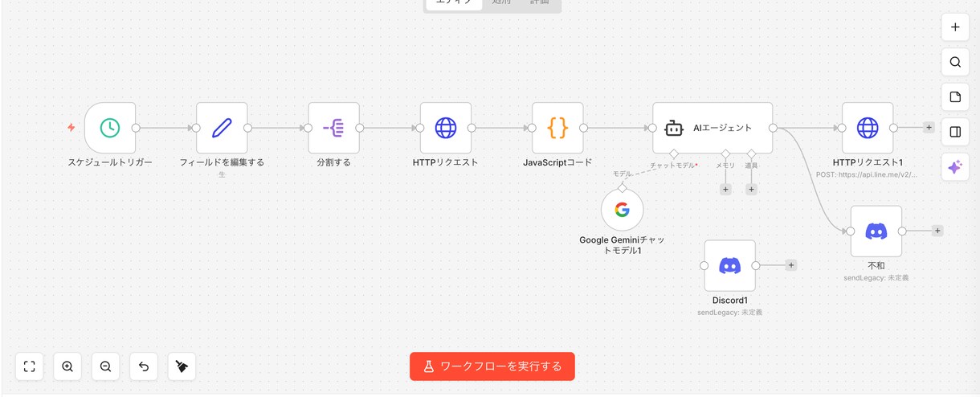The image size is (980, 397).
Task: Click the Google Geminiチャットモデル1 label
Action: [623, 245]
